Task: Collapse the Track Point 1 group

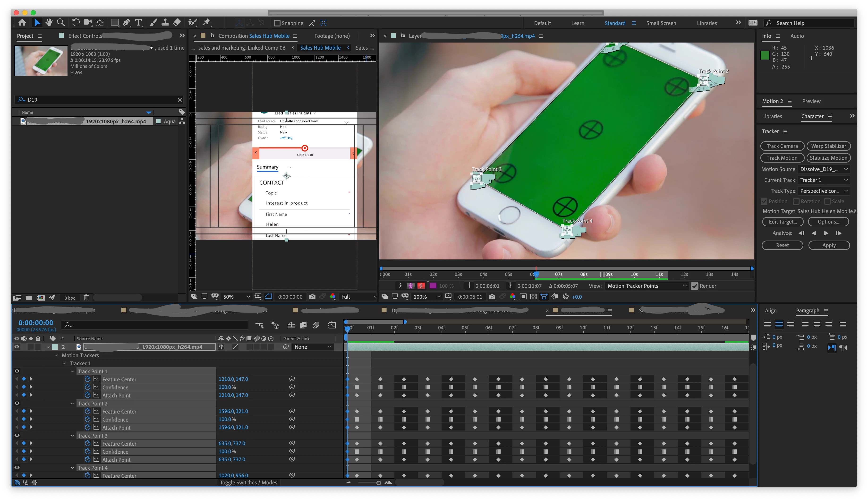Action: 72,371
